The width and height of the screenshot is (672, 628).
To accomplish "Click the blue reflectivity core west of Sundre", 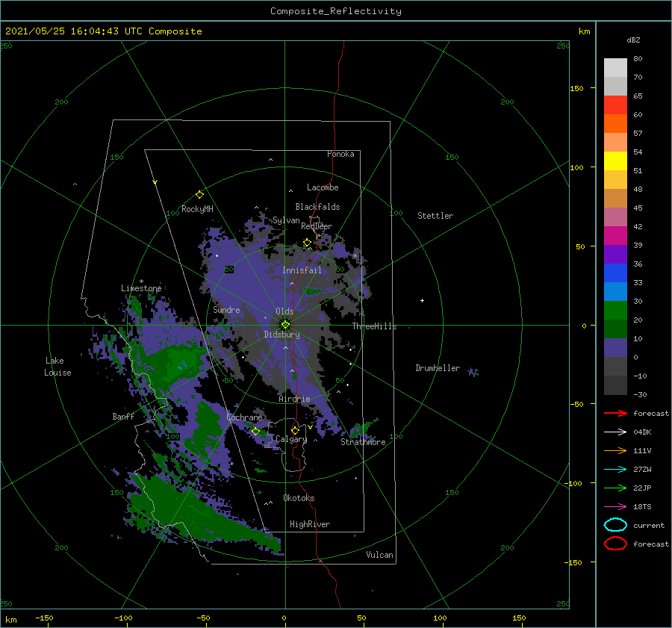I will (183, 365).
